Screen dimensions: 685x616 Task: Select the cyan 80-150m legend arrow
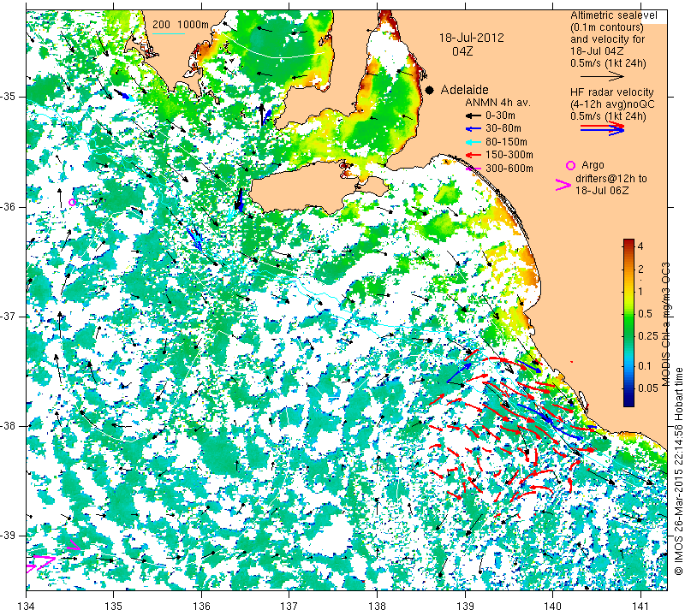pyautogui.click(x=473, y=142)
